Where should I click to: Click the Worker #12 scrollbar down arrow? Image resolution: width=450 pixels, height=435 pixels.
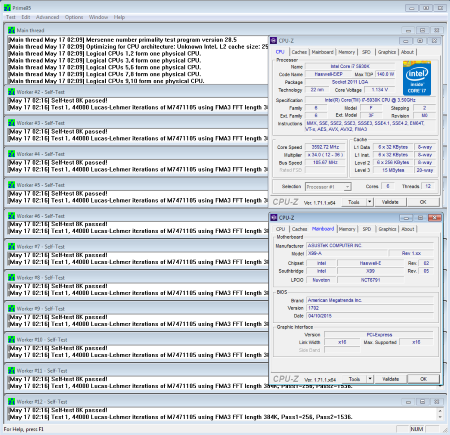click(440, 417)
